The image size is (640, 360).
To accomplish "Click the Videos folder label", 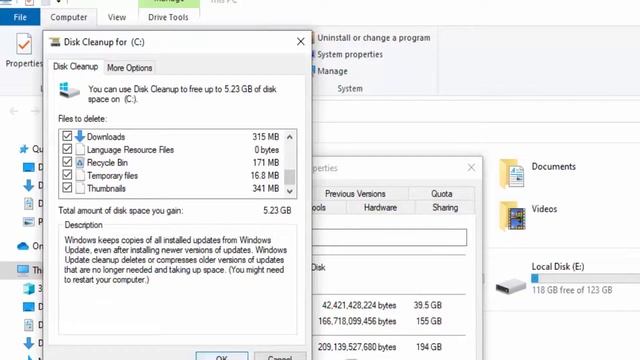I will (x=544, y=209).
